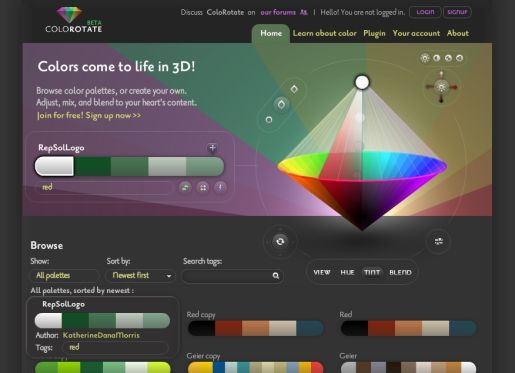This screenshot has height=373, width=515.
Task: Open the All palettes show dropdown
Action: (x=65, y=276)
